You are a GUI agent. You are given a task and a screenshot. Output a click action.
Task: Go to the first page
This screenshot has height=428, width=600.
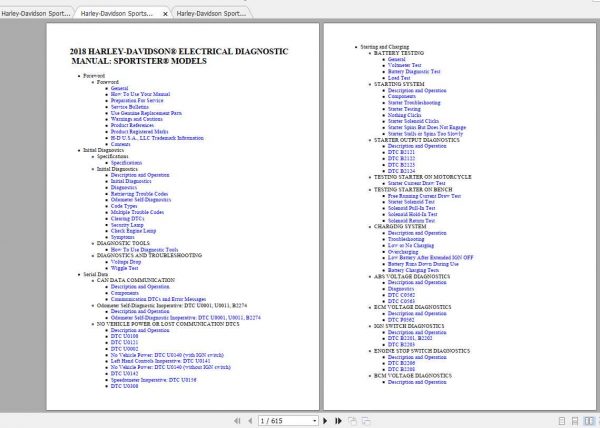point(237,421)
